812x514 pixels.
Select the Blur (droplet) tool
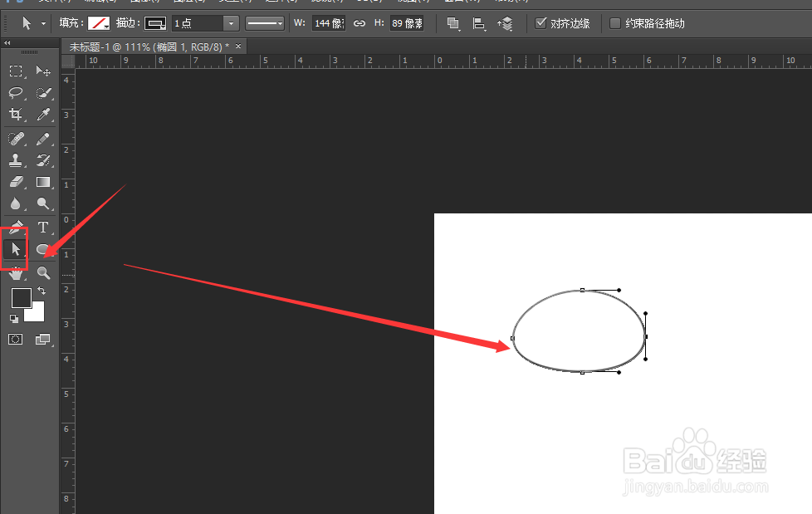click(x=16, y=203)
